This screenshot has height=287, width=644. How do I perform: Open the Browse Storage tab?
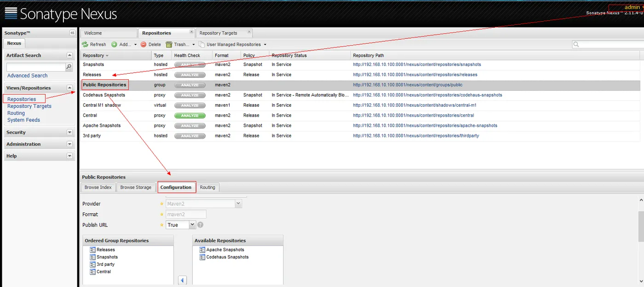tap(136, 187)
